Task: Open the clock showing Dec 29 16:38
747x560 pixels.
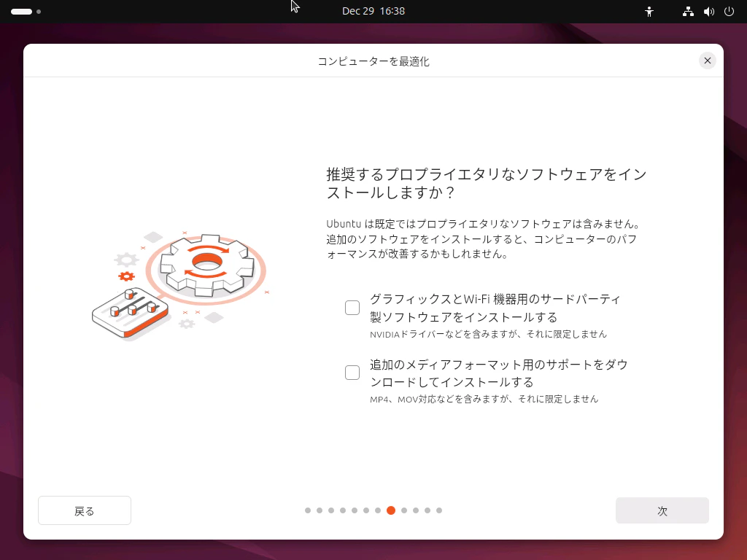Action: pyautogui.click(x=374, y=11)
